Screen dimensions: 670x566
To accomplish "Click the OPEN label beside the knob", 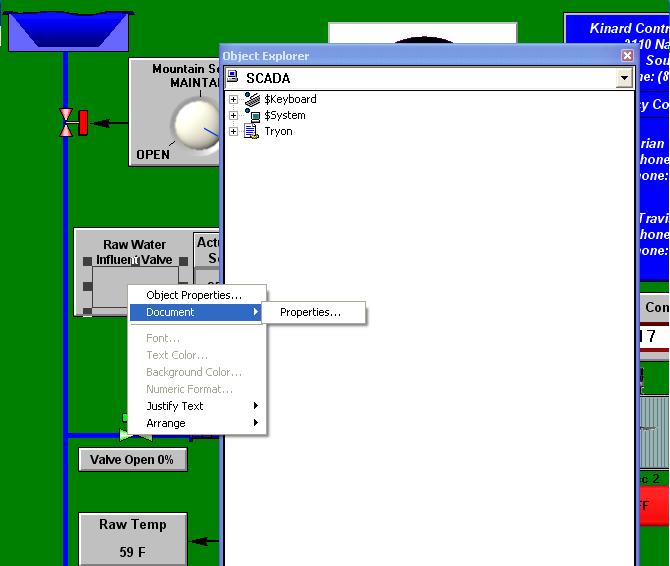I will click(153, 155).
